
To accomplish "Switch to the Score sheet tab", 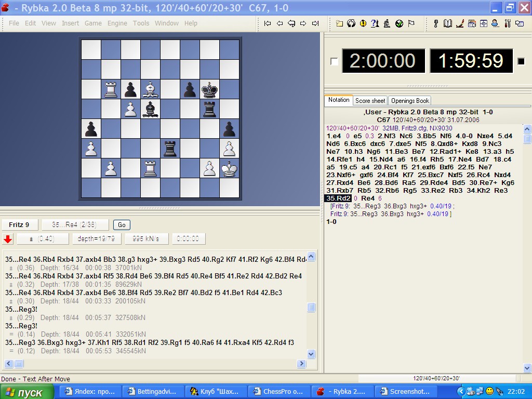I will click(370, 101).
